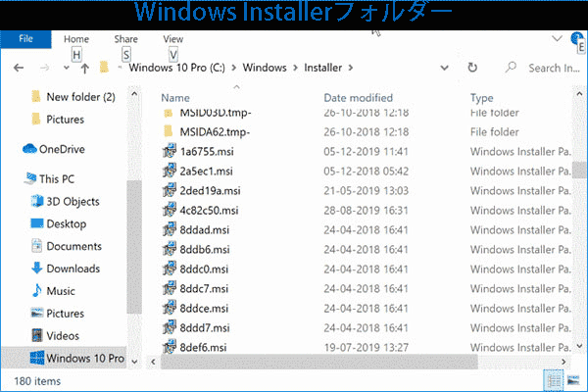Open the View ribbon tab

point(172,39)
